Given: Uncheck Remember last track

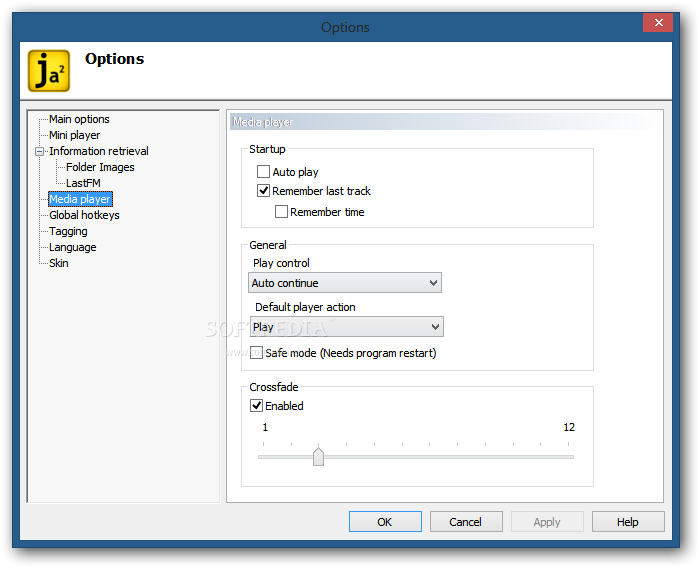Looking at the screenshot, I should (263, 191).
